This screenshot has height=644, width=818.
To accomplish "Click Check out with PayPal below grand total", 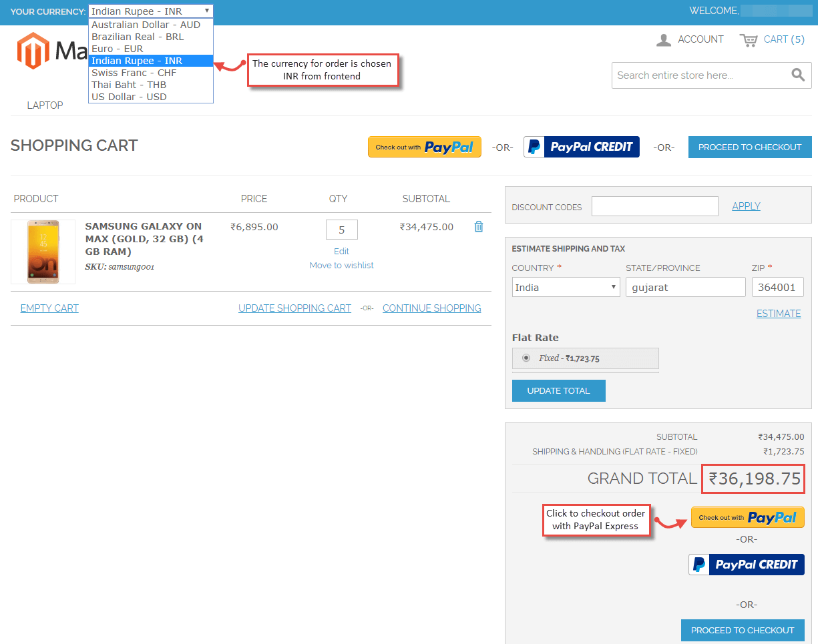I will (x=748, y=517).
